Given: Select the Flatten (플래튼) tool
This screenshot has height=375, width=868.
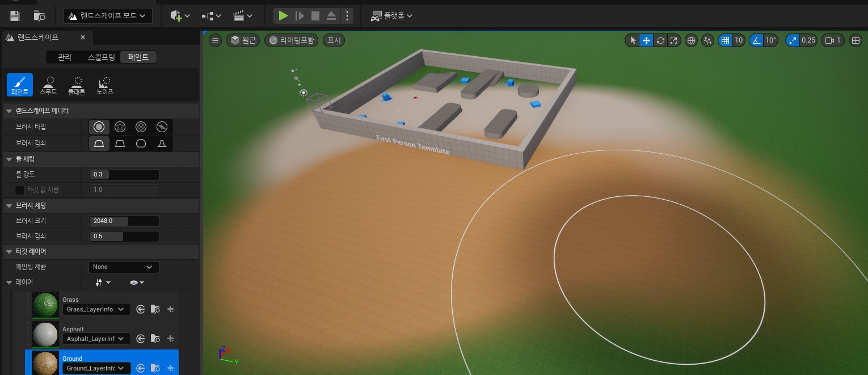Looking at the screenshot, I should click(x=77, y=85).
